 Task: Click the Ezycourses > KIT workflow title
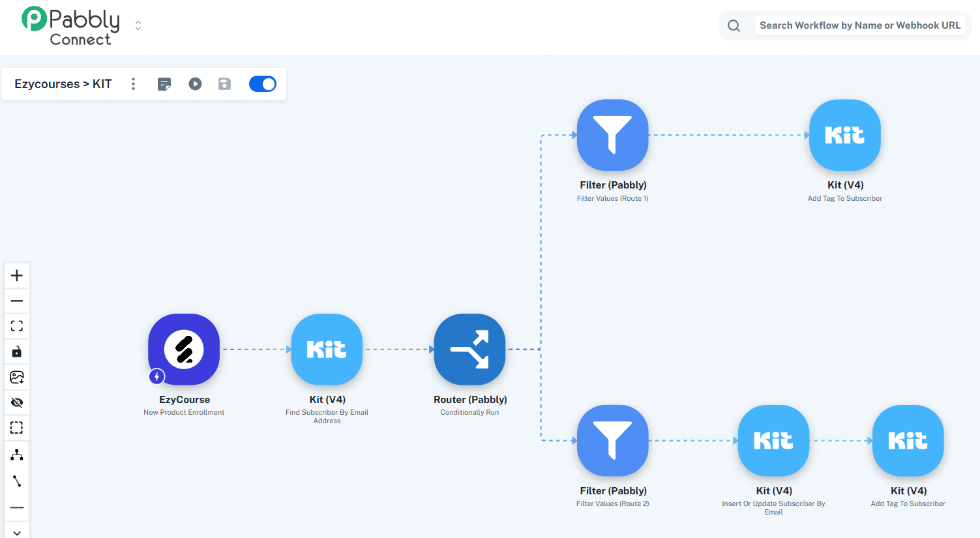coord(63,84)
